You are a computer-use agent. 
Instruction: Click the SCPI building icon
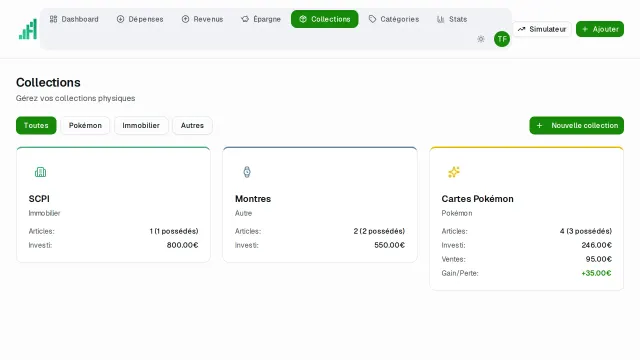coord(40,172)
